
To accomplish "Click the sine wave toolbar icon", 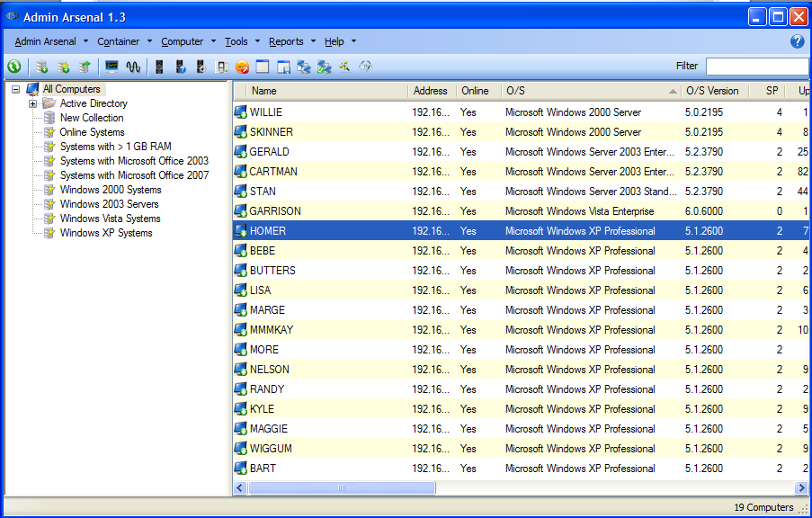I will tap(133, 67).
